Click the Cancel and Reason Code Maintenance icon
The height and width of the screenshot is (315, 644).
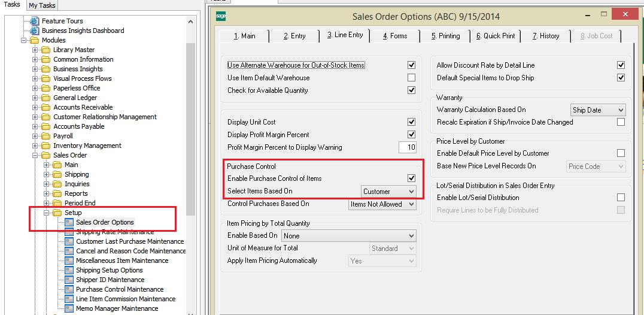(69, 251)
